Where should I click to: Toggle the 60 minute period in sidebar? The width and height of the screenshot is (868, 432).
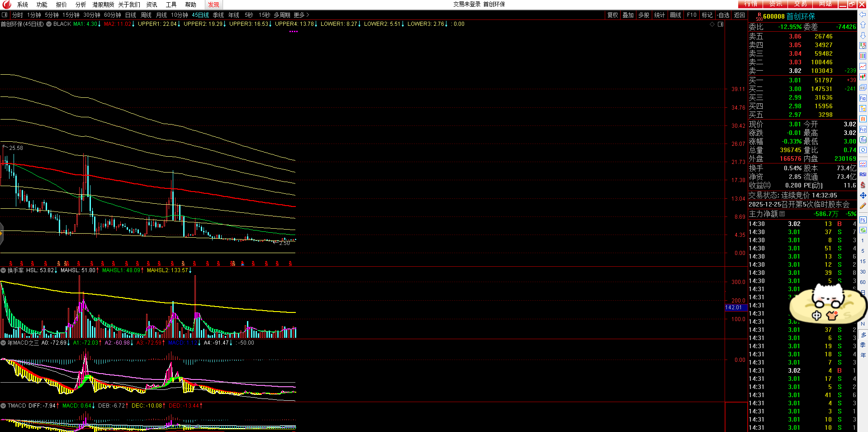[863, 282]
